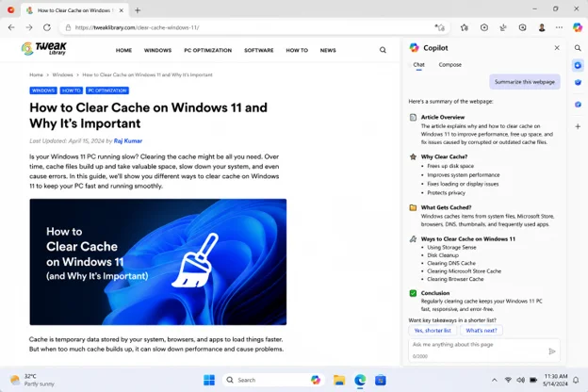Close the Copilot pane

pos(557,48)
